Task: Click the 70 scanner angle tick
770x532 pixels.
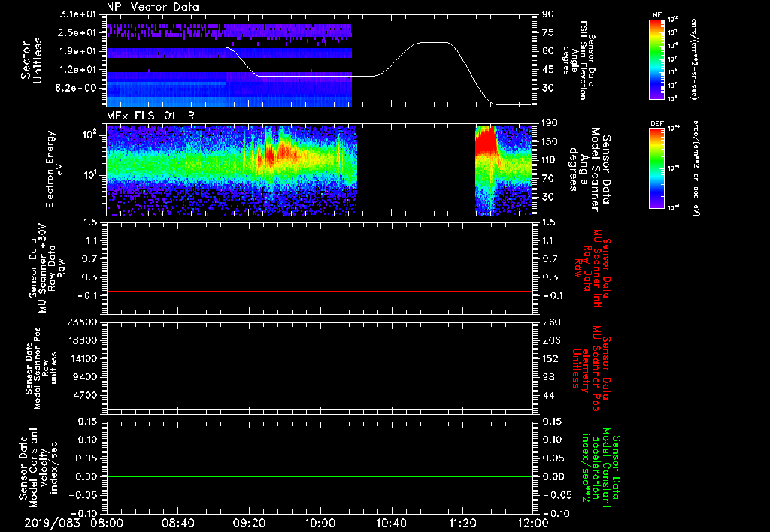Action: tap(548, 178)
